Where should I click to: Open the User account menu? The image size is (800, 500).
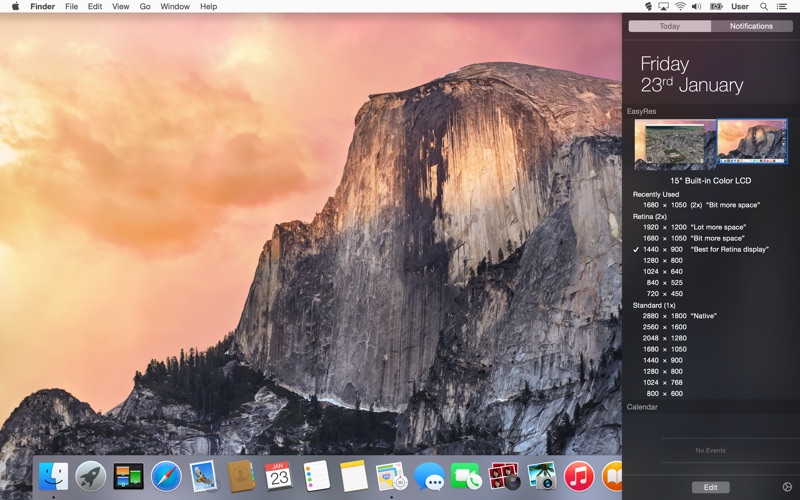tap(740, 6)
